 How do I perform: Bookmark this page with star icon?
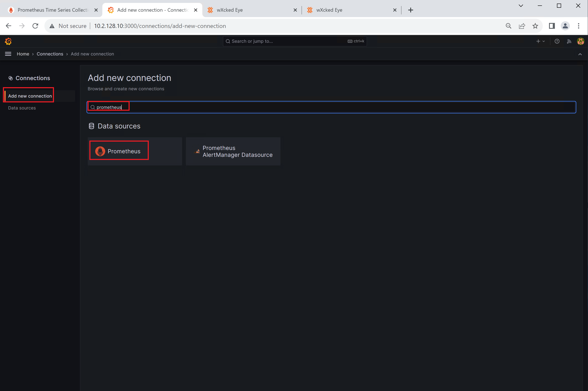[535, 26]
